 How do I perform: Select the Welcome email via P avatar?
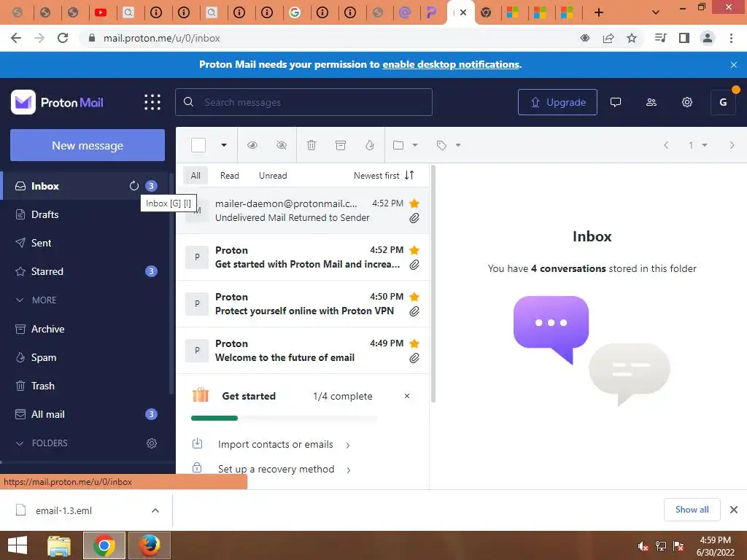[197, 351]
